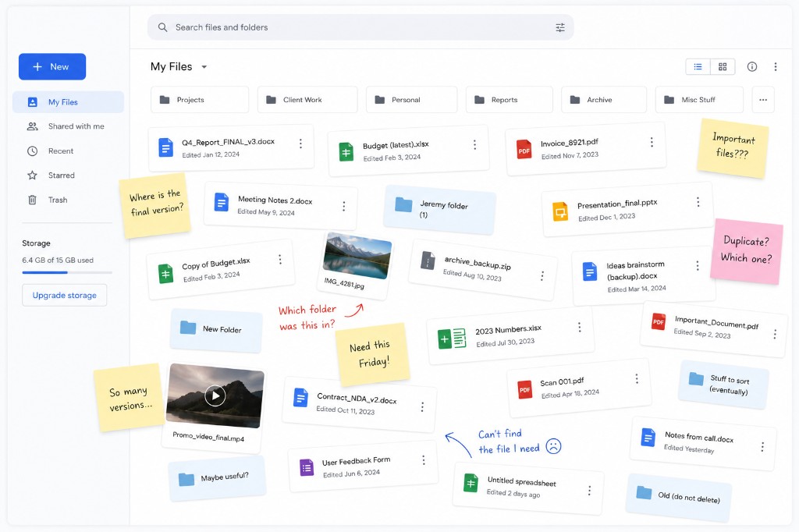Open more options for Meeting Notes 2.docx
This screenshot has height=532, width=799.
click(x=344, y=206)
